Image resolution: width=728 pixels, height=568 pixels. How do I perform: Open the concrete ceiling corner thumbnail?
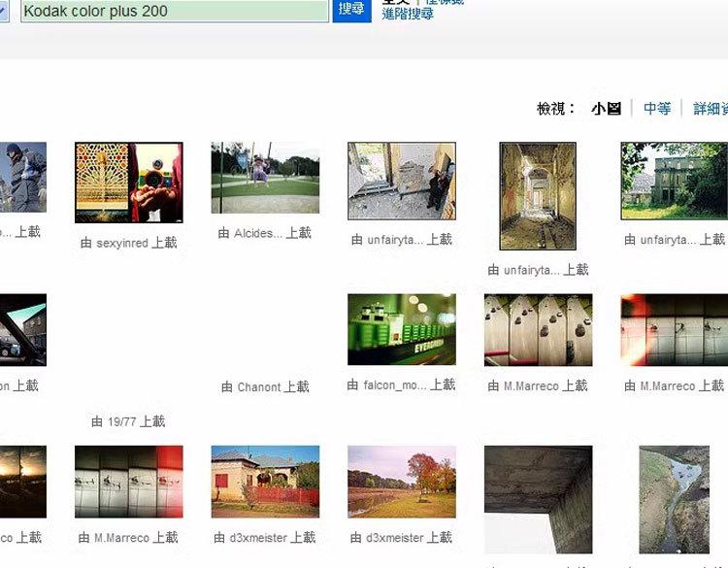click(538, 500)
